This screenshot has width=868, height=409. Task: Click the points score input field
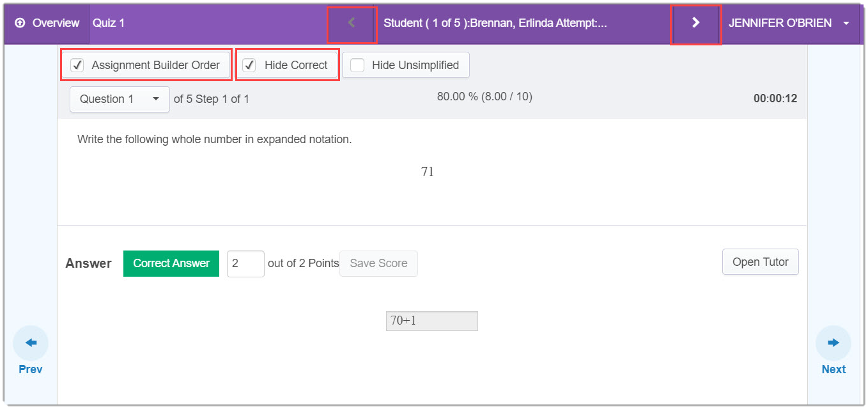(x=245, y=263)
